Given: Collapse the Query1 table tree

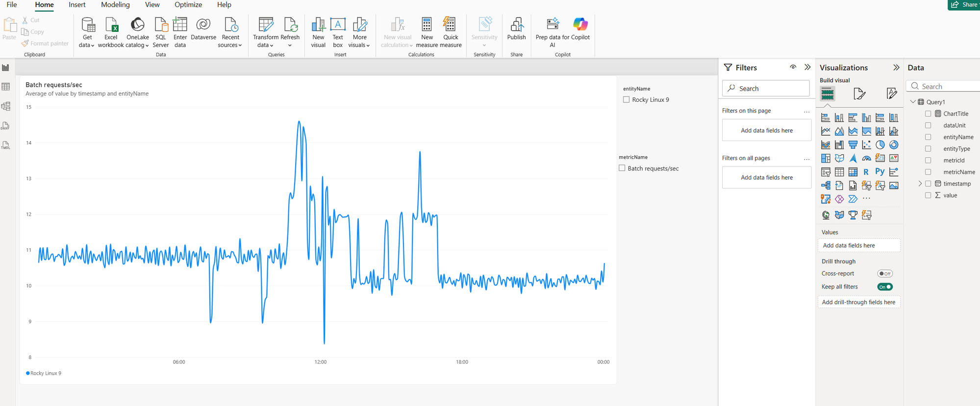Looking at the screenshot, I should pyautogui.click(x=913, y=102).
